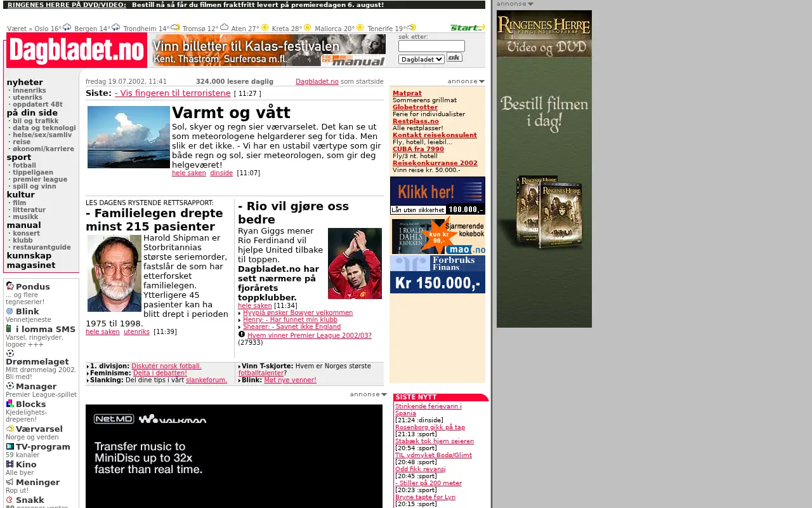The width and height of the screenshot is (812, 508).
Task: Open the Harold Shipman portrait photo
Action: pos(114,273)
